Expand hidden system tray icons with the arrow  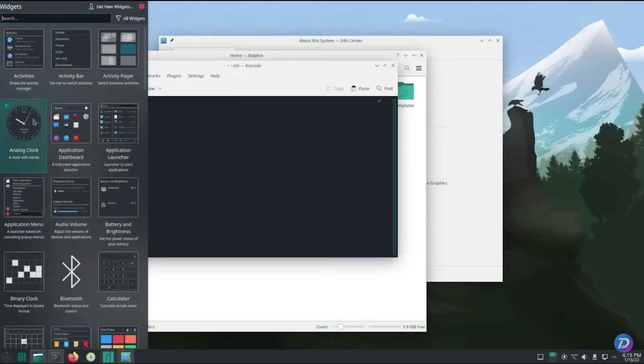pos(614,356)
